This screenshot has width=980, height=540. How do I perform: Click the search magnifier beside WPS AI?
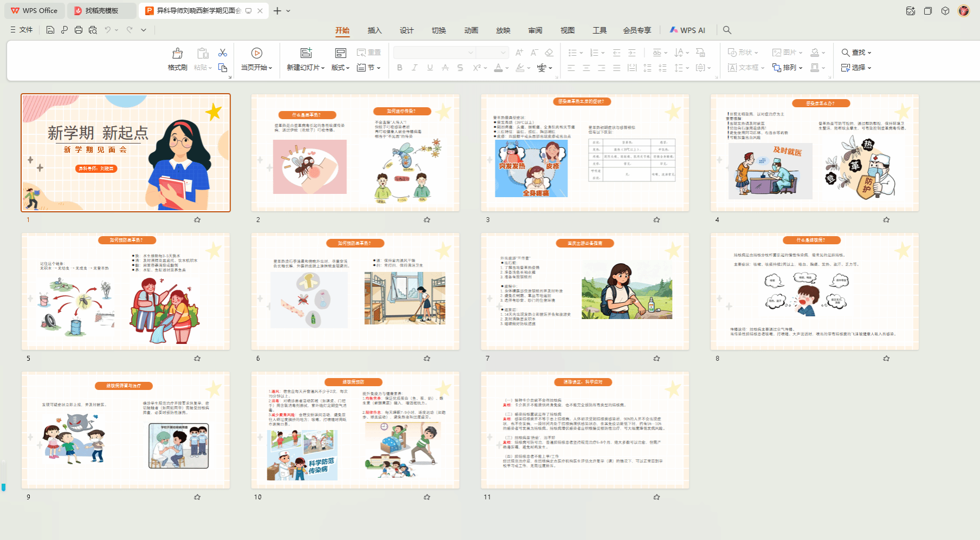tap(727, 30)
